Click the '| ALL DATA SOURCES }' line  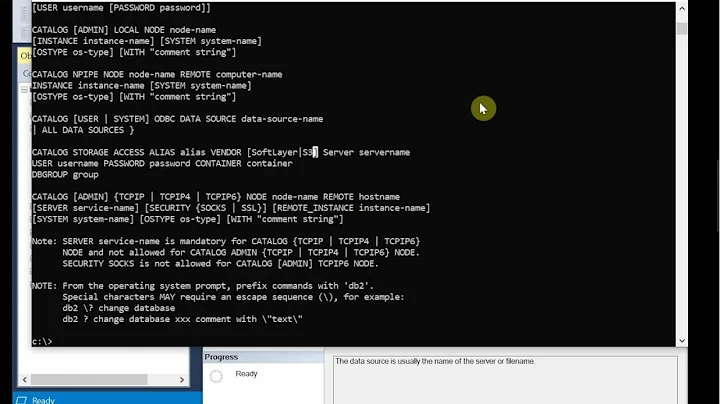click(83, 130)
